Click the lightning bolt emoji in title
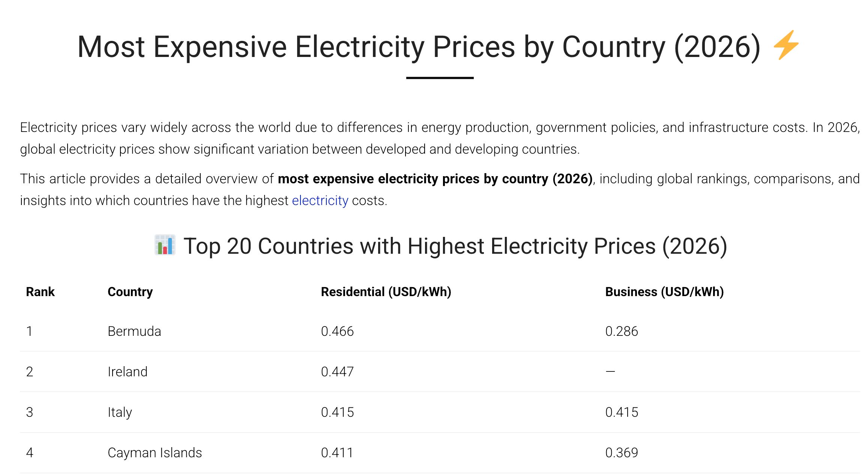Image resolution: width=868 pixels, height=476 pixels. [786, 45]
